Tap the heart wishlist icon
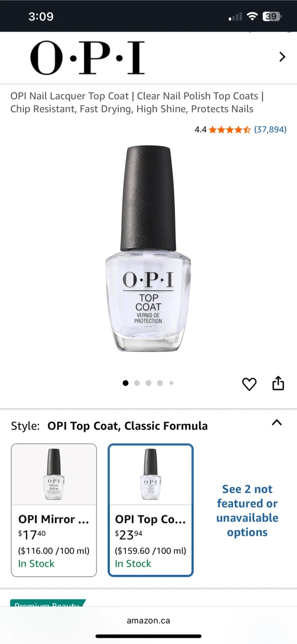 [249, 384]
